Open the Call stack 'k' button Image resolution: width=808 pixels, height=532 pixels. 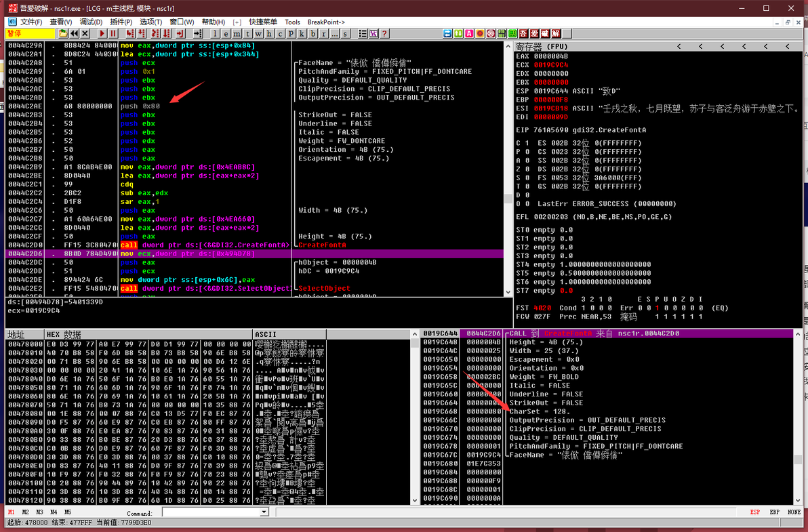(x=302, y=33)
